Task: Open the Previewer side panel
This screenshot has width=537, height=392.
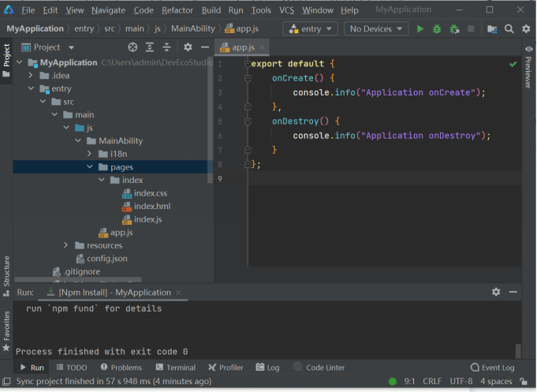Action: click(528, 69)
